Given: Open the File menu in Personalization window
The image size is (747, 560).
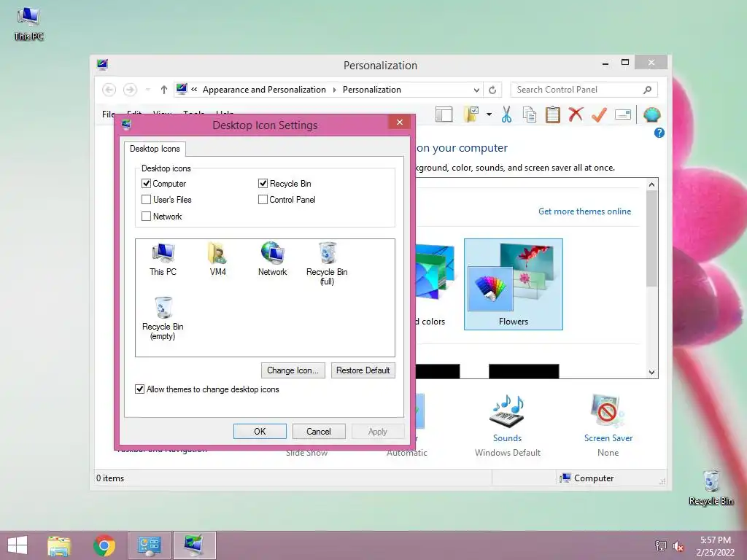Looking at the screenshot, I should pos(108,114).
